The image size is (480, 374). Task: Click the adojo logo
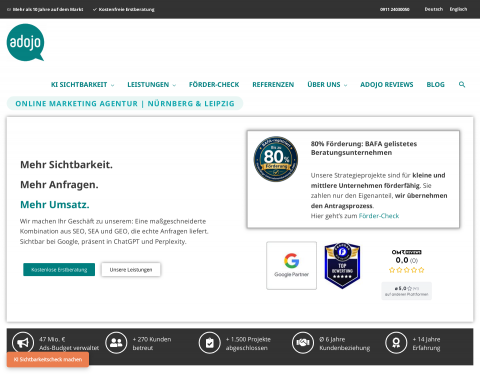25,42
